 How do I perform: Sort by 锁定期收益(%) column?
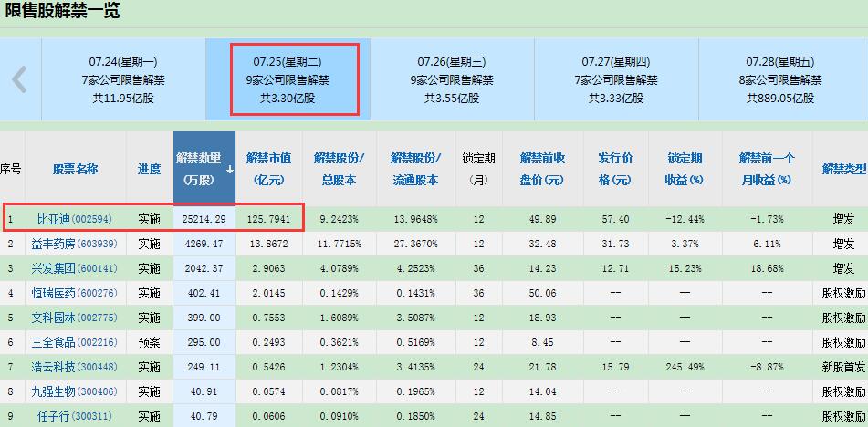point(685,169)
